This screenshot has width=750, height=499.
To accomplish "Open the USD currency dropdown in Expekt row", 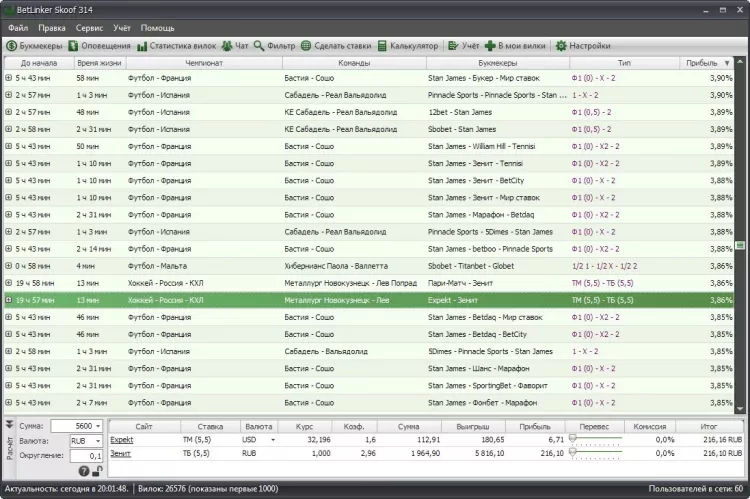I will (x=273, y=440).
